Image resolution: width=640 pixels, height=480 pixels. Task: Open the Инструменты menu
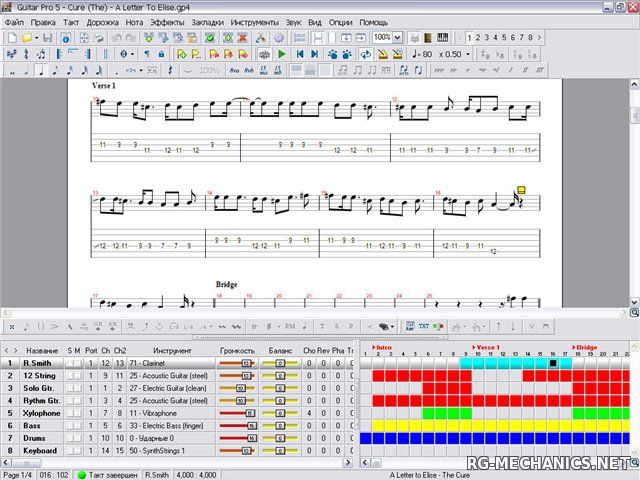pos(255,21)
